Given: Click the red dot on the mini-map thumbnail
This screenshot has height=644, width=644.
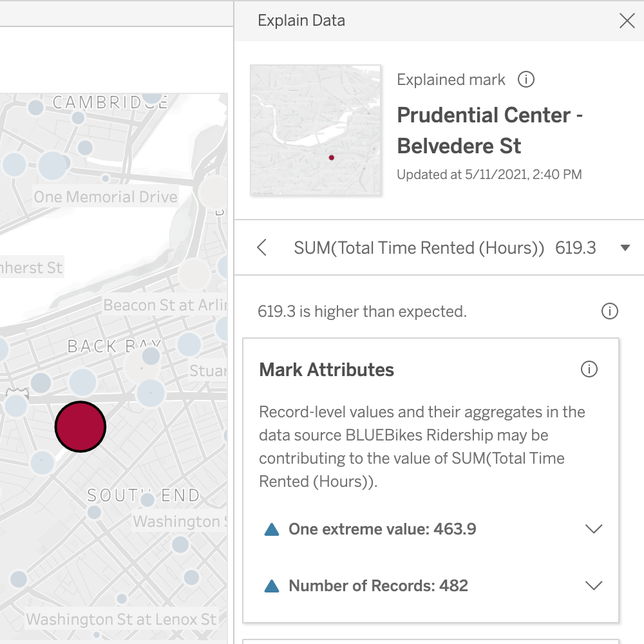Looking at the screenshot, I should click(332, 156).
